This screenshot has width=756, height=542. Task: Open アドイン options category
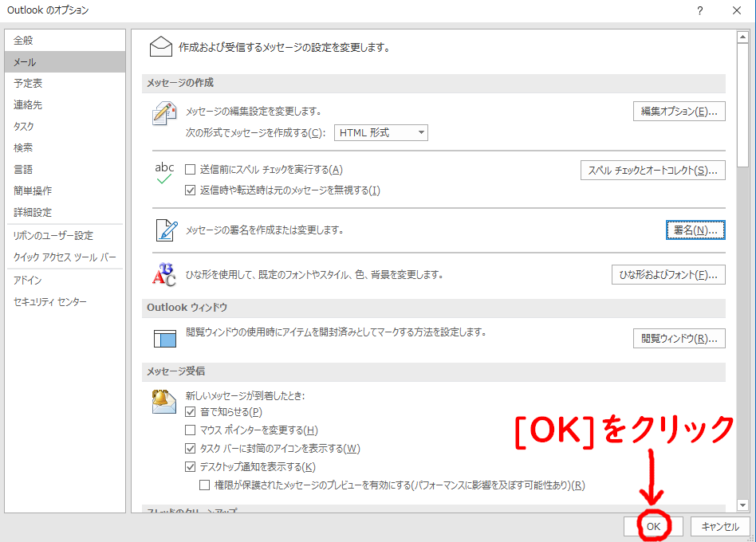65,281
